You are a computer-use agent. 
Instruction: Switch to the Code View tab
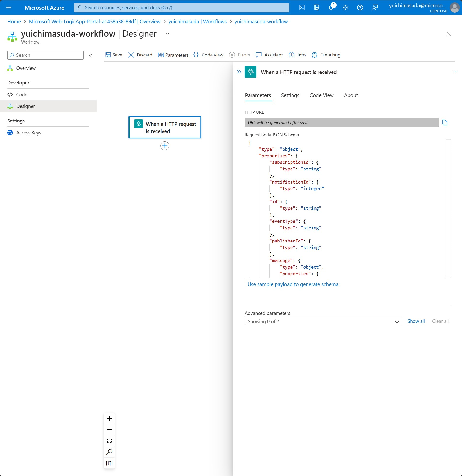[322, 95]
